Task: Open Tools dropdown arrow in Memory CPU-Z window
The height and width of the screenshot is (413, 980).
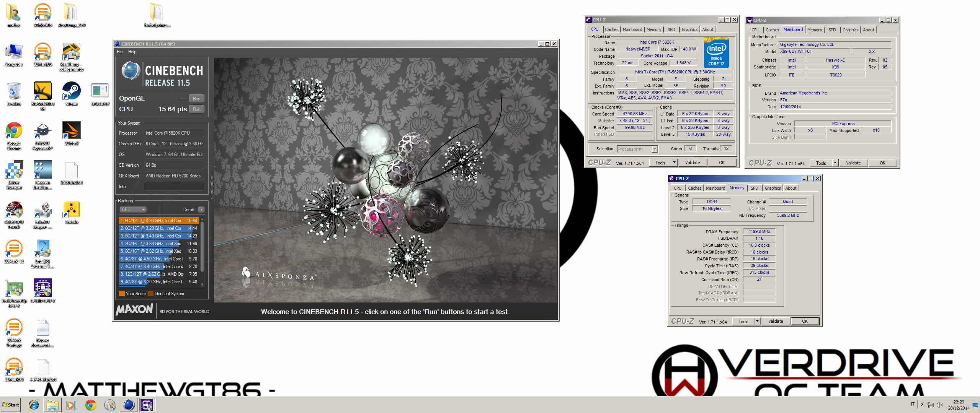Action: pos(757,322)
